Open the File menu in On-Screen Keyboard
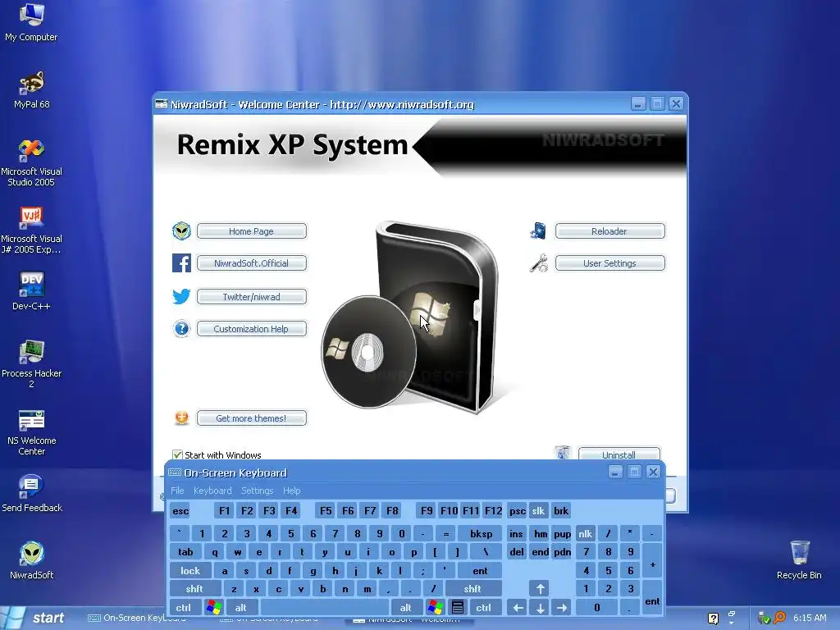 [177, 491]
